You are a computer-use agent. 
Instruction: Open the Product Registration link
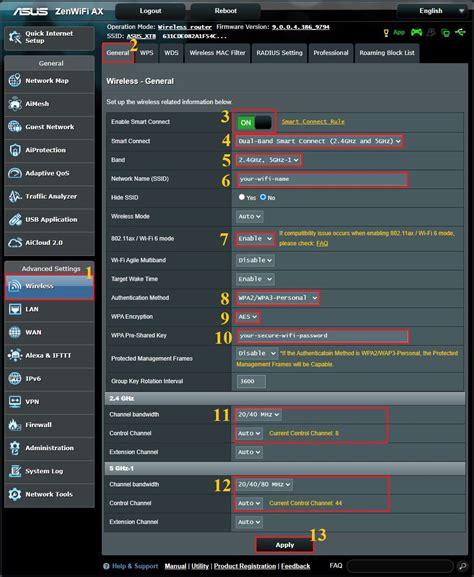pyautogui.click(x=245, y=566)
